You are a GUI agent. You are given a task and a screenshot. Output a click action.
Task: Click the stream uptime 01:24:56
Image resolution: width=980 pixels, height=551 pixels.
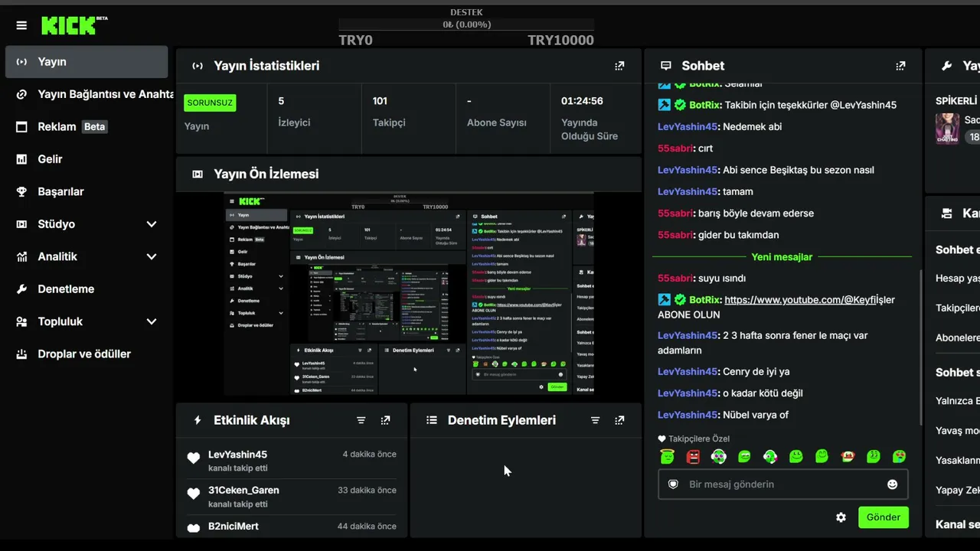point(582,101)
